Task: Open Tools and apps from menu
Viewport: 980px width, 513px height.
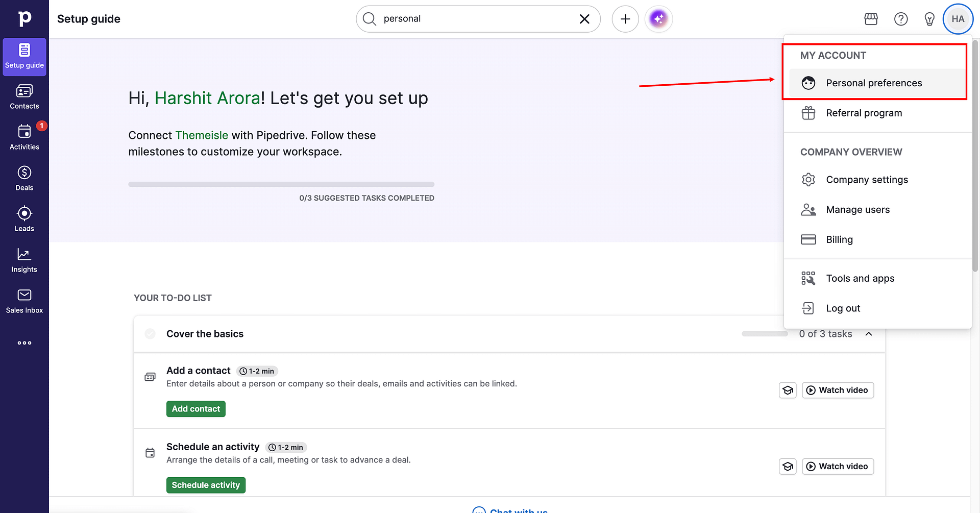Action: (877, 278)
